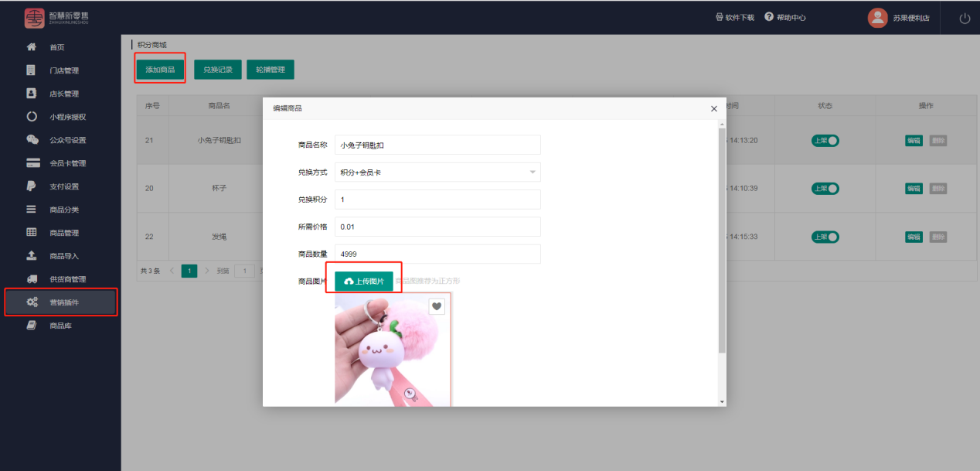Open 首页 menu item
980x471 pixels.
[x=60, y=47]
